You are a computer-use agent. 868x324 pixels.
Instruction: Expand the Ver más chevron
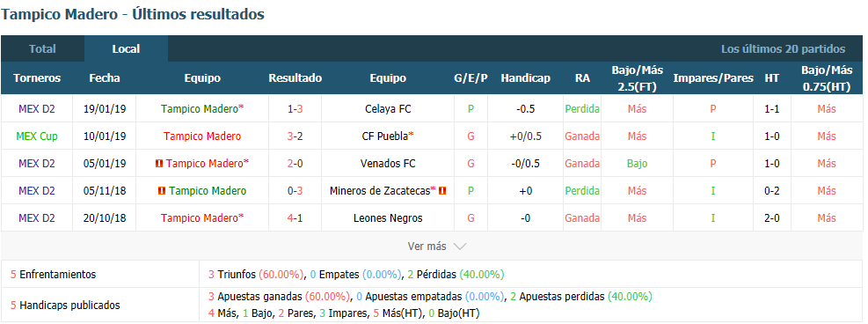pos(460,247)
